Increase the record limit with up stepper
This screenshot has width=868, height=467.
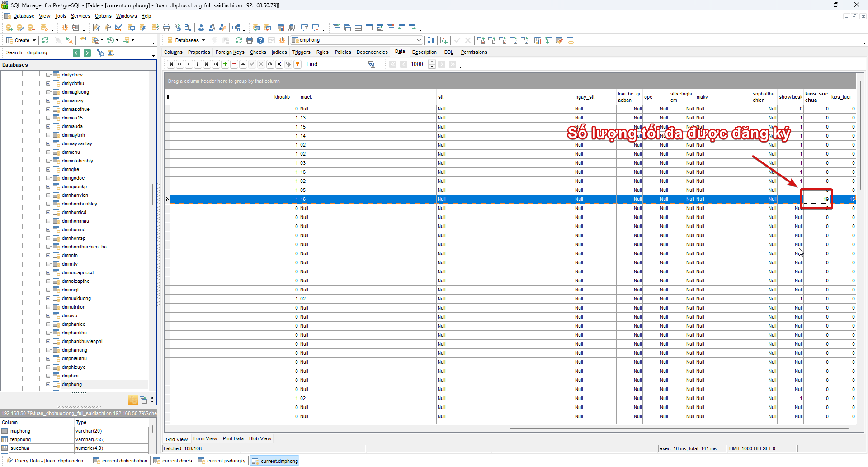pos(432,62)
